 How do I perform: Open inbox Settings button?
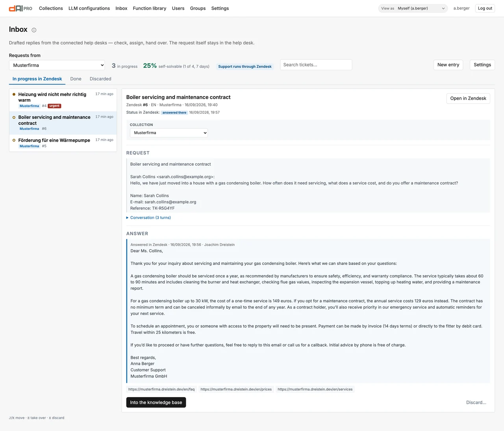(x=482, y=65)
